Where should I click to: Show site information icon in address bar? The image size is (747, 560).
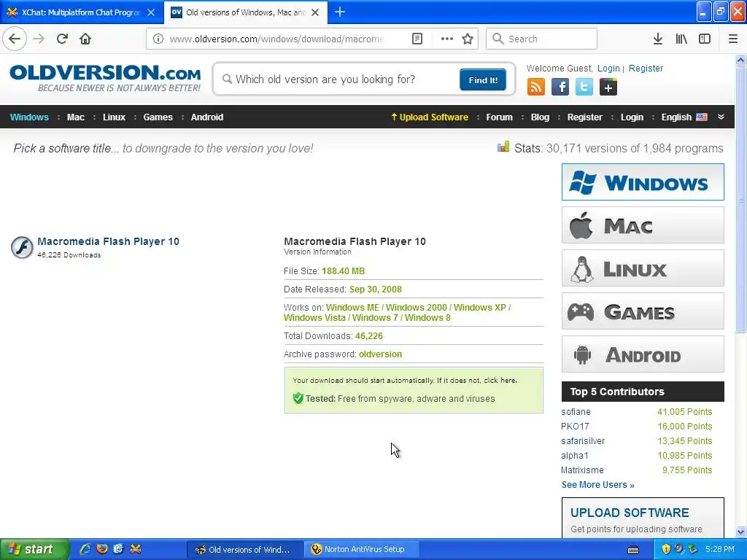tap(158, 39)
